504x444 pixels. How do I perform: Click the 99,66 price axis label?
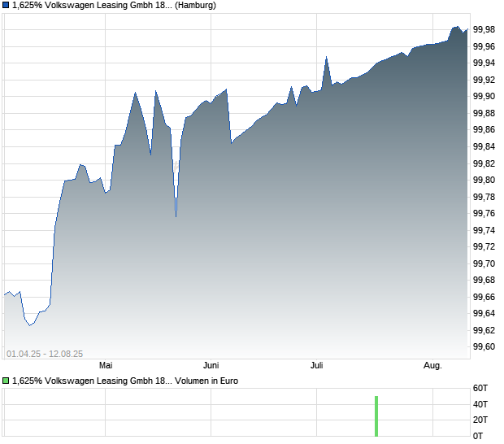(x=484, y=297)
